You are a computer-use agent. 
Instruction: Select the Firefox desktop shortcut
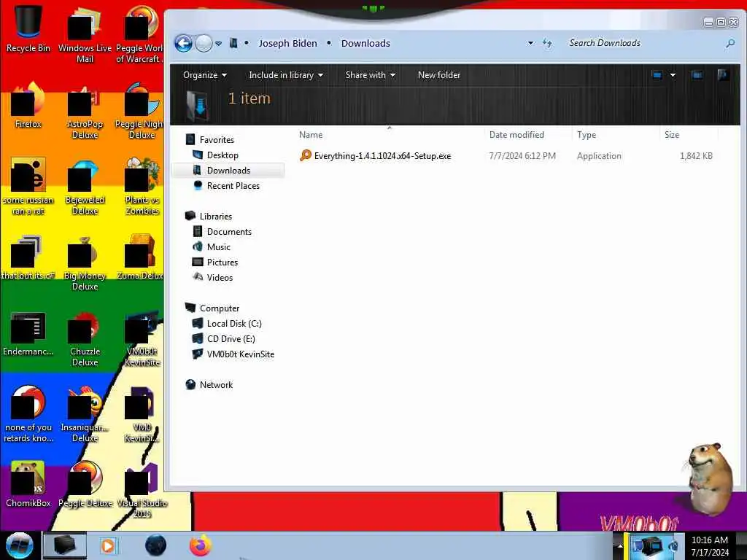click(x=28, y=106)
